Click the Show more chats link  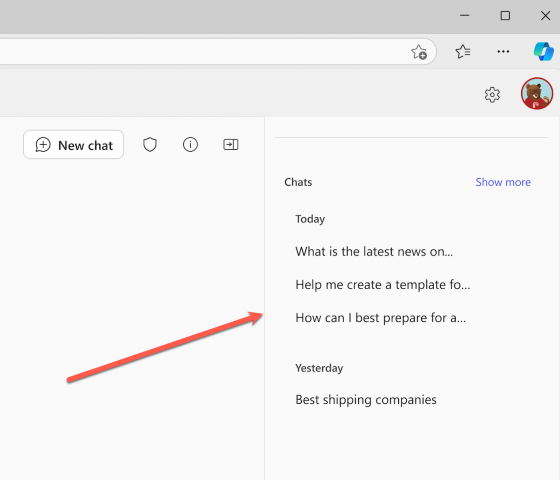[503, 182]
